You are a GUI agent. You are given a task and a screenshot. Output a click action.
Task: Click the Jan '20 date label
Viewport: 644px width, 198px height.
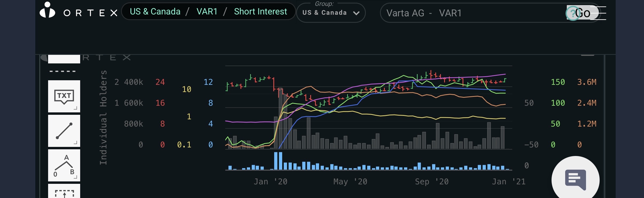tap(270, 182)
